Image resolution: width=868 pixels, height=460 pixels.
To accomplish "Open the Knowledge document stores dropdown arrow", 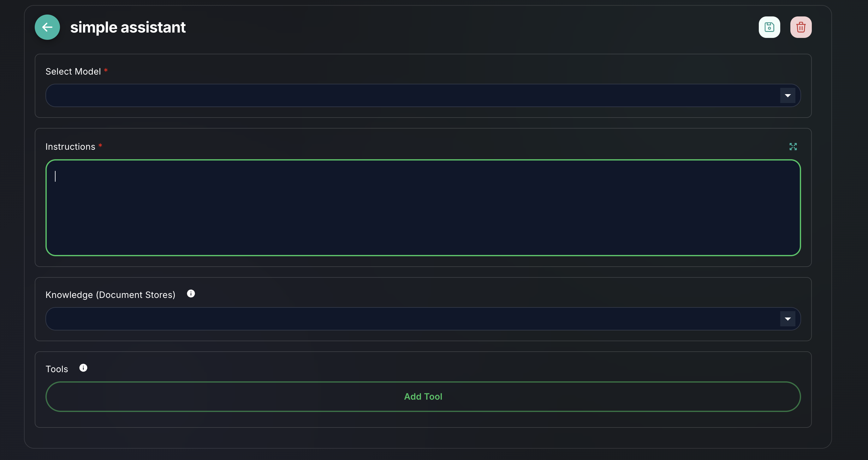I will tap(788, 319).
